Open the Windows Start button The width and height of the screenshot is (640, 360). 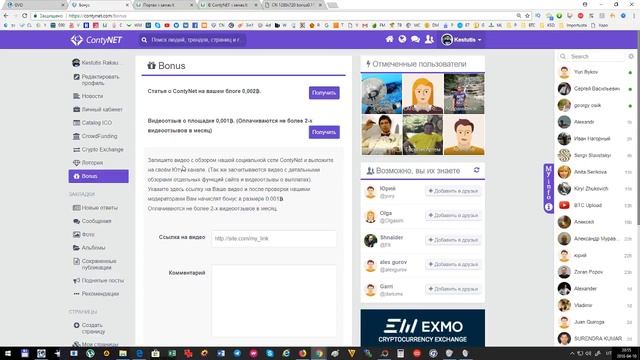pyautogui.click(x=7, y=353)
